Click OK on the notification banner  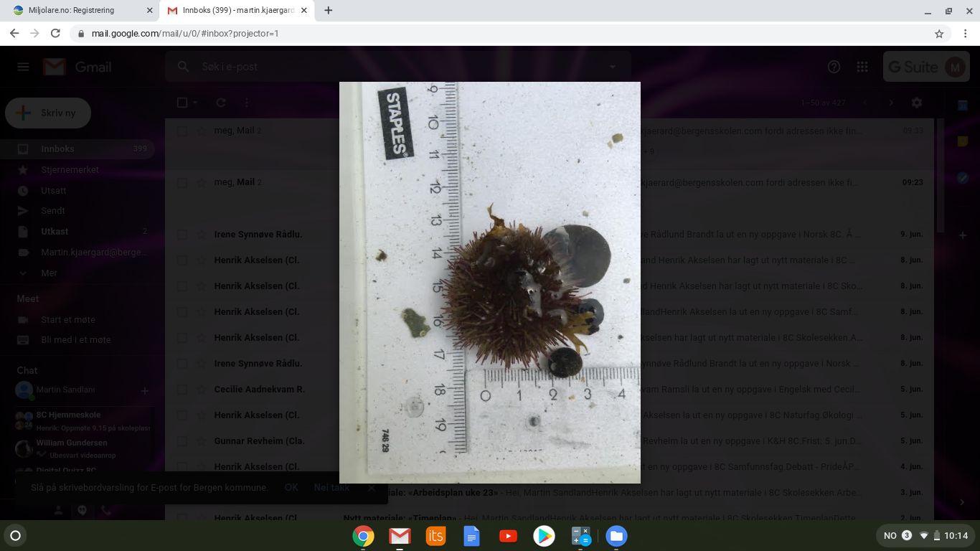click(x=291, y=487)
